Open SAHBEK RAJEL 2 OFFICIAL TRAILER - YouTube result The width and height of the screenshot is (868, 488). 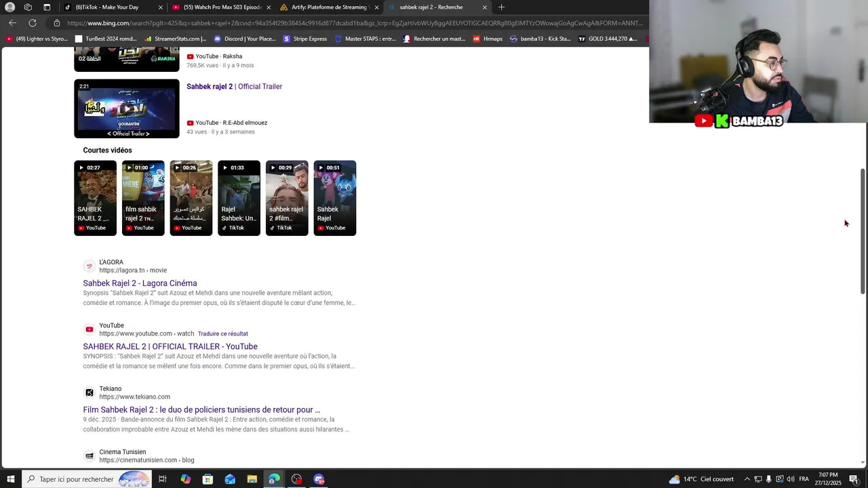[x=170, y=346]
